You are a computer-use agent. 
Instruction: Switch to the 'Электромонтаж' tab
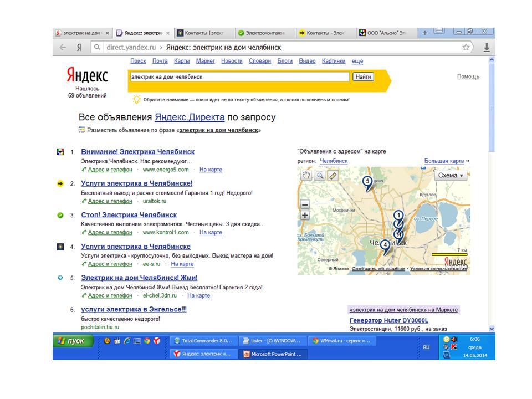(265, 33)
